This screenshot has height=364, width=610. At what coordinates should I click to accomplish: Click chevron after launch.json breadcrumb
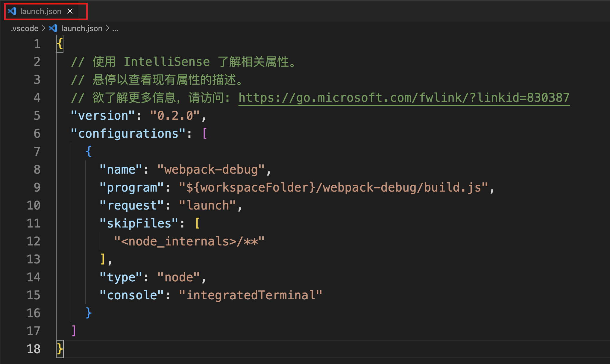[107, 28]
